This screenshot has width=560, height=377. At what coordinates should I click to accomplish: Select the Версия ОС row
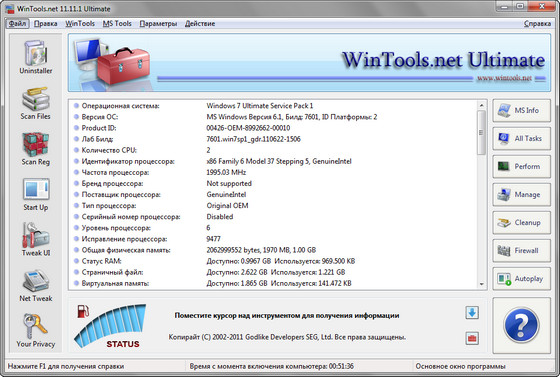pos(274,117)
